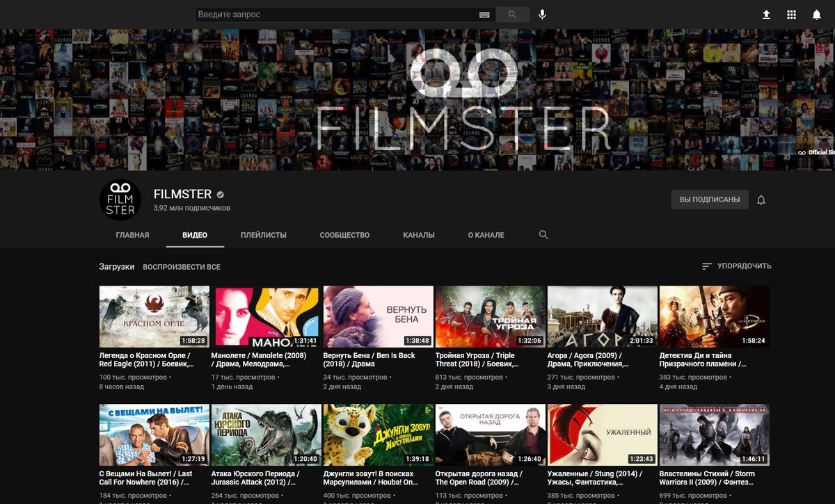Go to the СООБЩЕСТВО tab
Viewport: 835px width, 504px height.
(x=344, y=235)
